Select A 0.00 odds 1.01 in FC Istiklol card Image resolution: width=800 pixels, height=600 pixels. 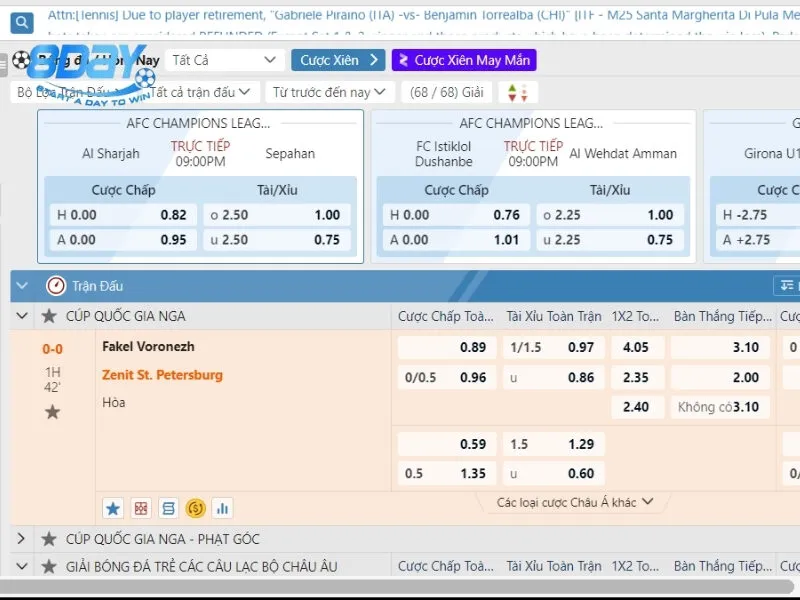456,239
